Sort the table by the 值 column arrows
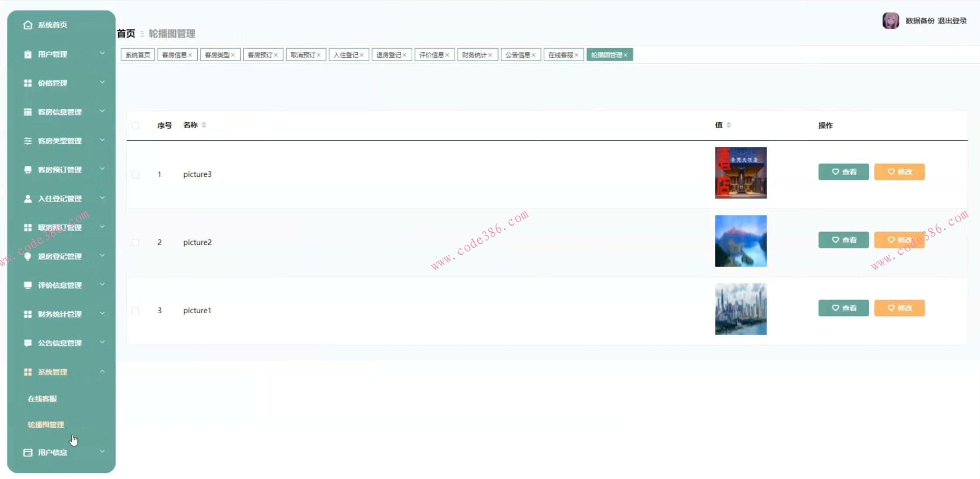This screenshot has height=479, width=980. point(729,125)
